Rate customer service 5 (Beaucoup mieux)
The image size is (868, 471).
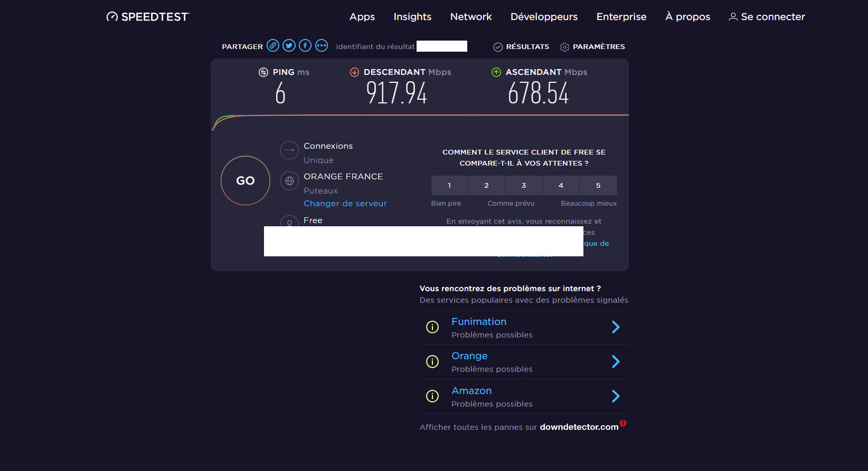click(x=598, y=186)
